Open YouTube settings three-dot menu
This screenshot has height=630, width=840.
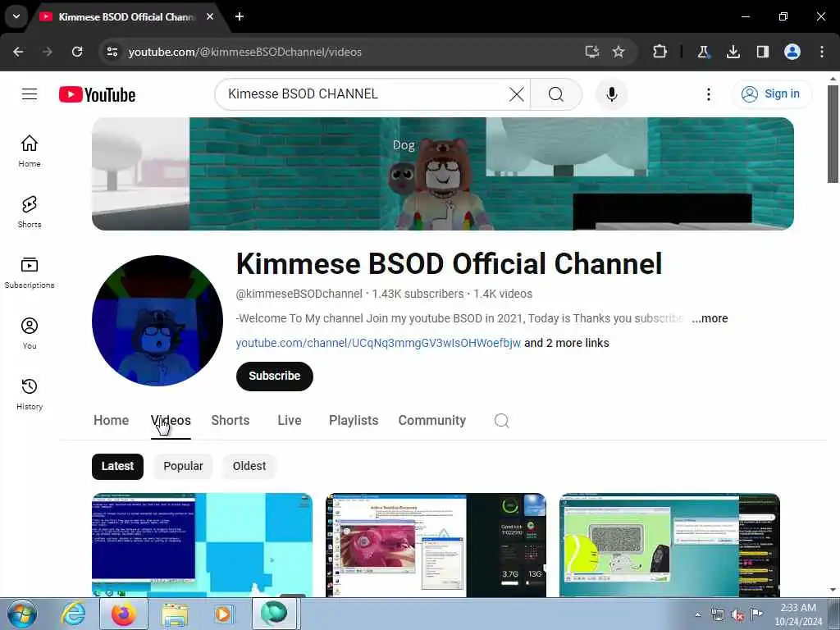(708, 94)
